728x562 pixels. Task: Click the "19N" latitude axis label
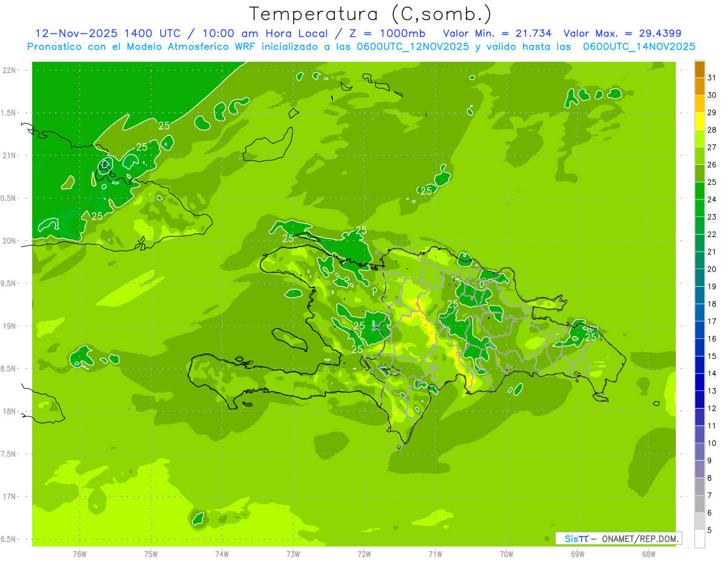[10, 326]
